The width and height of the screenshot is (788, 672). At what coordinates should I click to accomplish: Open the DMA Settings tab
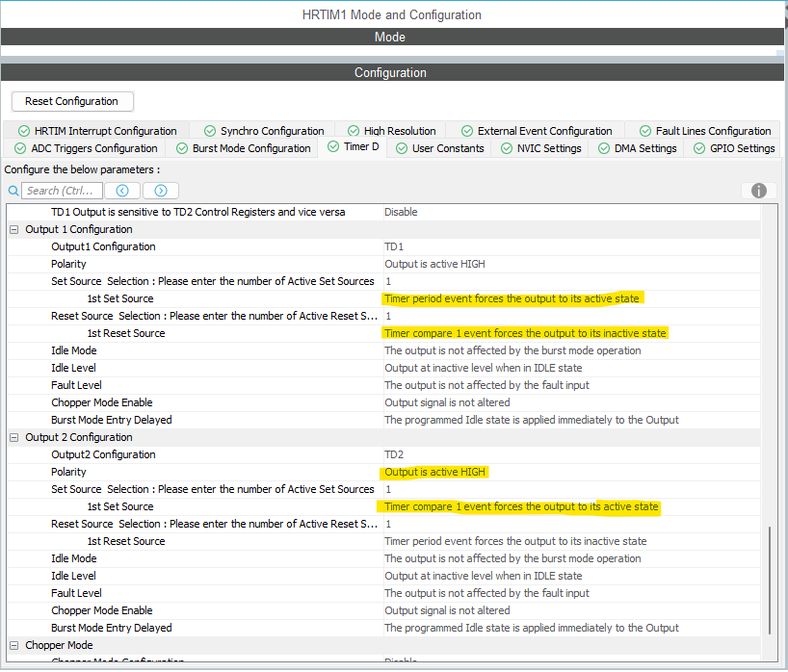coord(637,148)
